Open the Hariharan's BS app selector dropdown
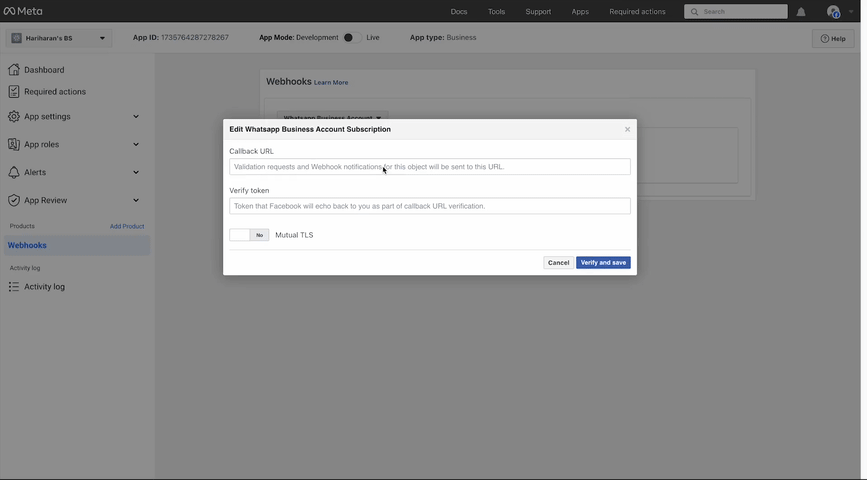Image resolution: width=867 pixels, height=480 pixels. 59,38
